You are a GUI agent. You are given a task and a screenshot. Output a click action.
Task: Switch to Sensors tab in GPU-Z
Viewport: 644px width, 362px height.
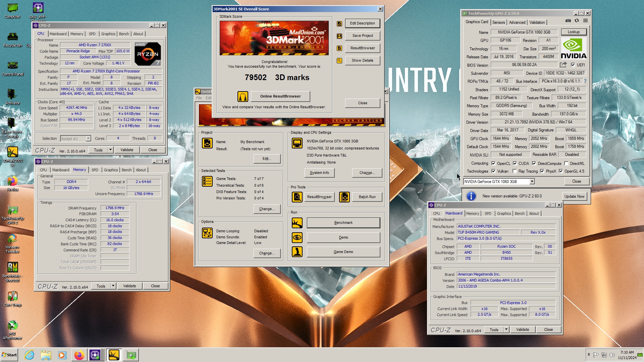[498, 22]
